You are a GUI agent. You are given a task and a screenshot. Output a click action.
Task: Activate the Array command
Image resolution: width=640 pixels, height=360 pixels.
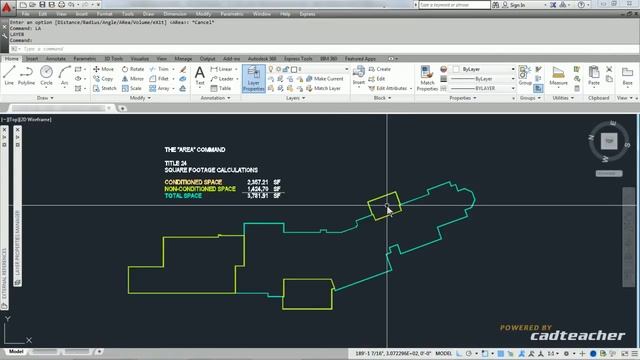[x=160, y=88]
